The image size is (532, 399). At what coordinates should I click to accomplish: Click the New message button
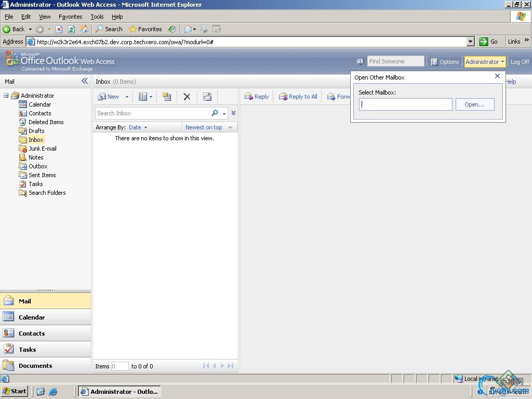[108, 97]
